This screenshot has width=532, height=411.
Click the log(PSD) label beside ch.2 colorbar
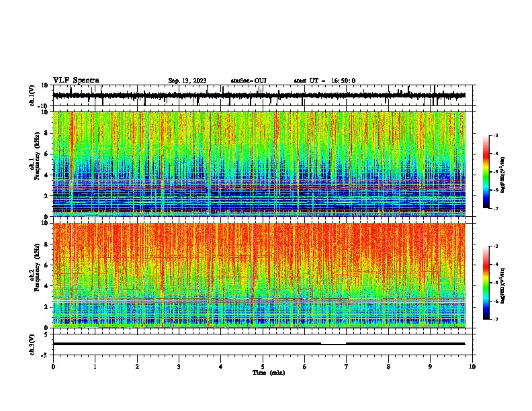pos(503,285)
